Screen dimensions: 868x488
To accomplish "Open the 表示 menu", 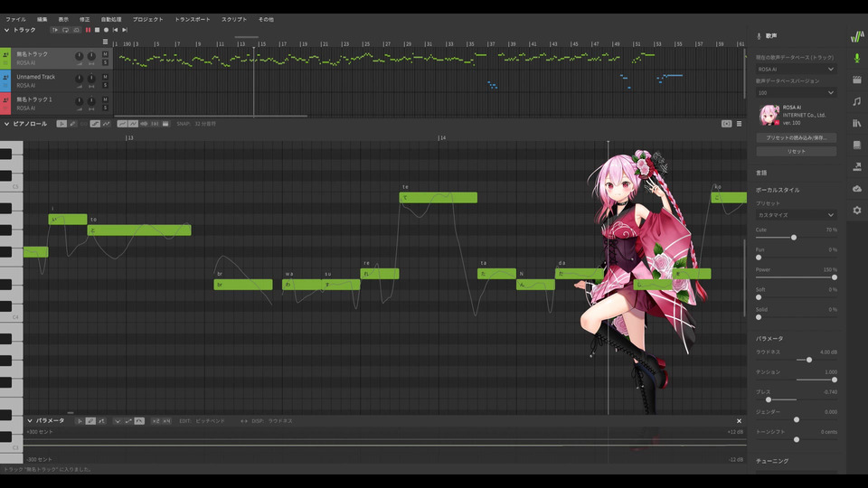I will coord(63,19).
